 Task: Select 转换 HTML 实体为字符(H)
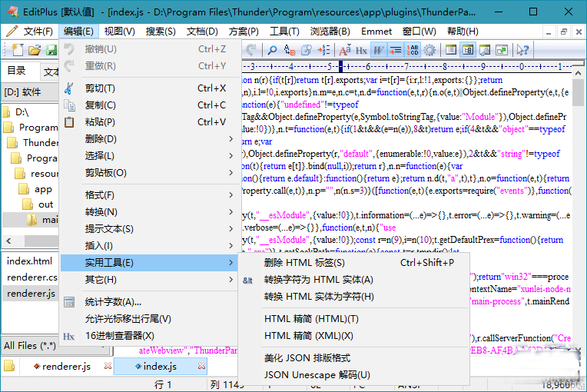[x=353, y=297]
